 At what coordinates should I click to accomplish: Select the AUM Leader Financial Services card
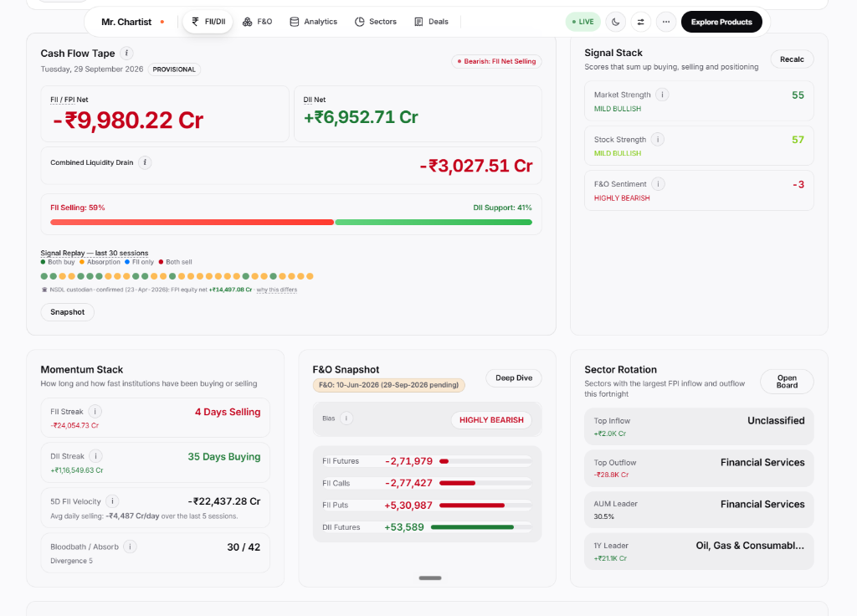point(699,510)
